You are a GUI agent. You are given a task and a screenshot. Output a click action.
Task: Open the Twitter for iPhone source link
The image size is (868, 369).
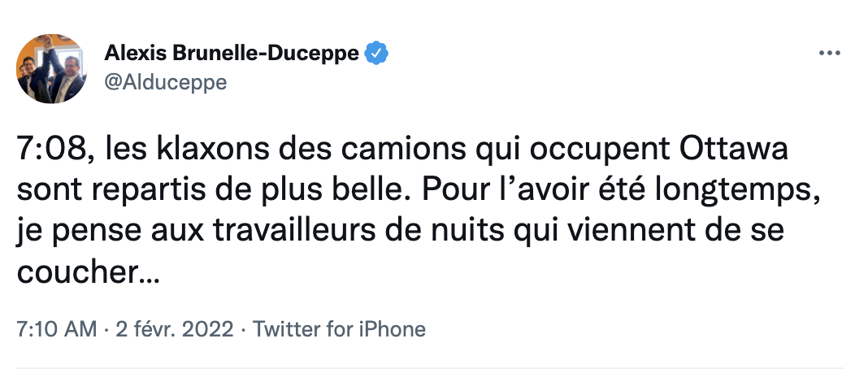point(339,329)
